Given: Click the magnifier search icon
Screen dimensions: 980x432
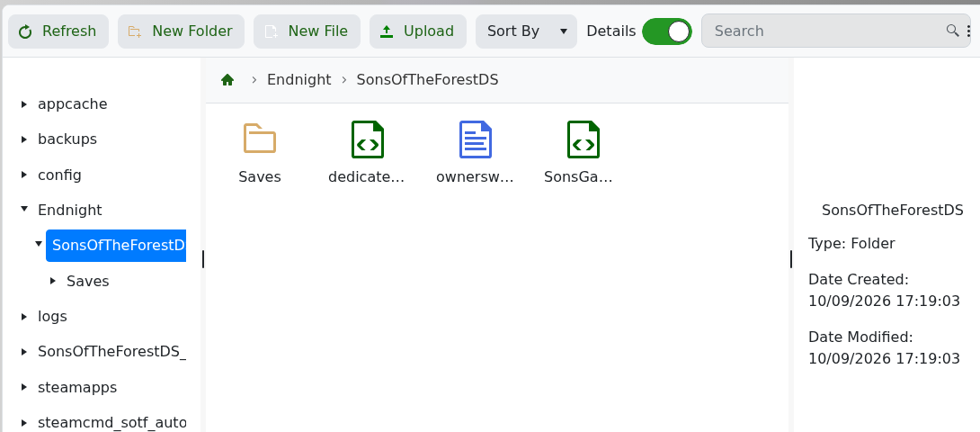Looking at the screenshot, I should click(952, 30).
